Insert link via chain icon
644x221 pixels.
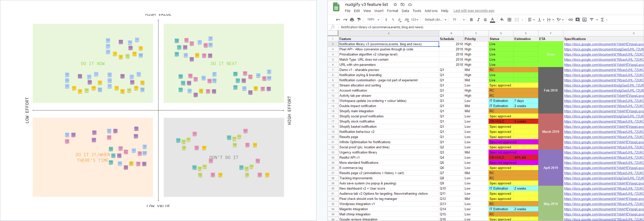(571, 20)
